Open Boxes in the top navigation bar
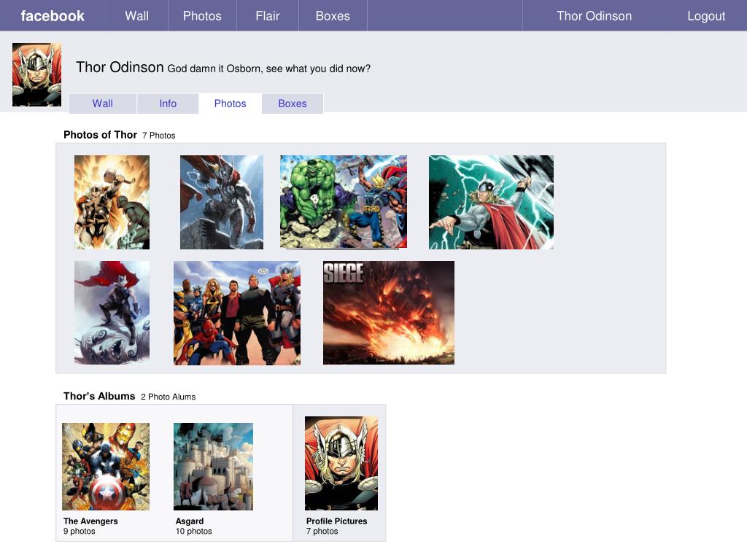Screen dimensions: 747x560 (x=333, y=16)
